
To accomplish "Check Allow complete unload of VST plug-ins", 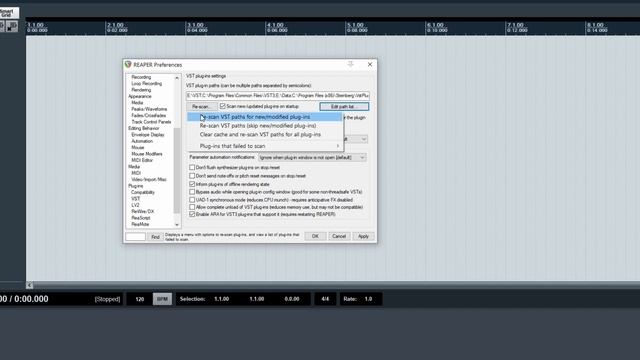I will coord(192,207).
